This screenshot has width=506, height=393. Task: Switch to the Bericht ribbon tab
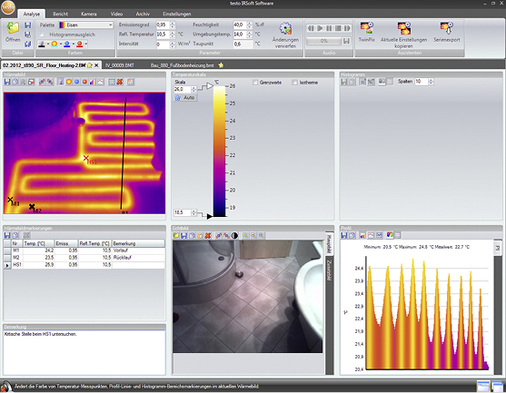click(x=60, y=14)
